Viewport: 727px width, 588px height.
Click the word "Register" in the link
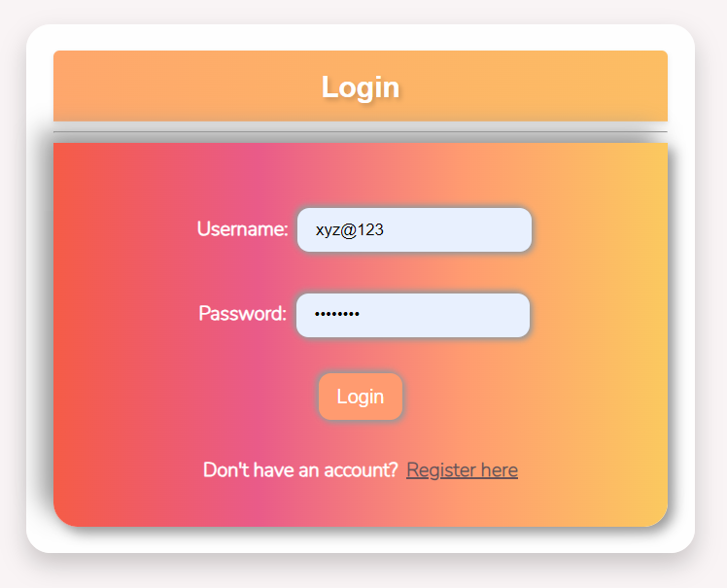coord(441,470)
